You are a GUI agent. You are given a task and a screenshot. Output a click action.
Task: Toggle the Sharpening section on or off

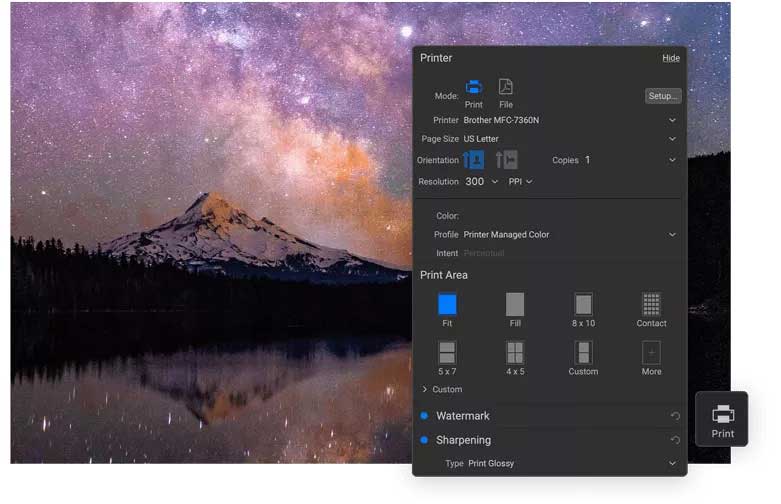424,440
